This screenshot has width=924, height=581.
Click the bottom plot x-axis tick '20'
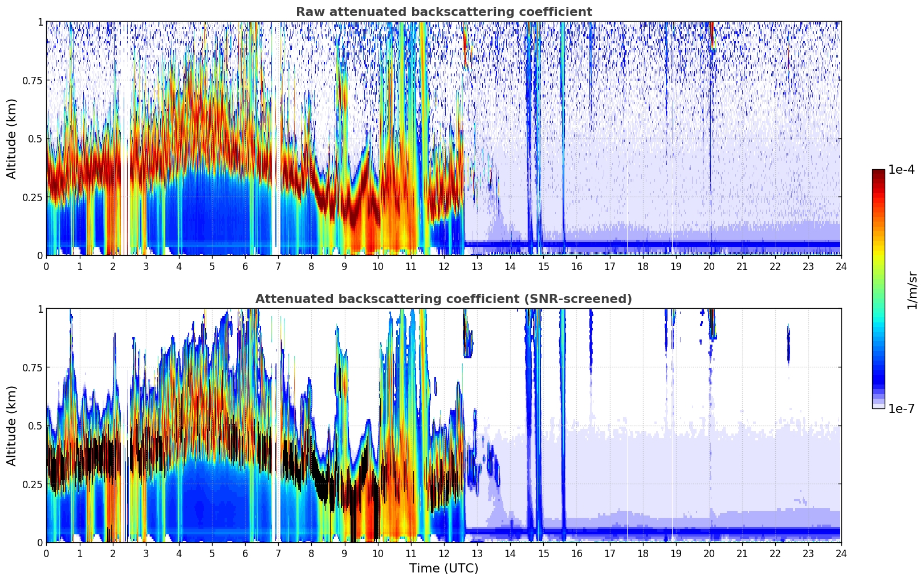709,553
